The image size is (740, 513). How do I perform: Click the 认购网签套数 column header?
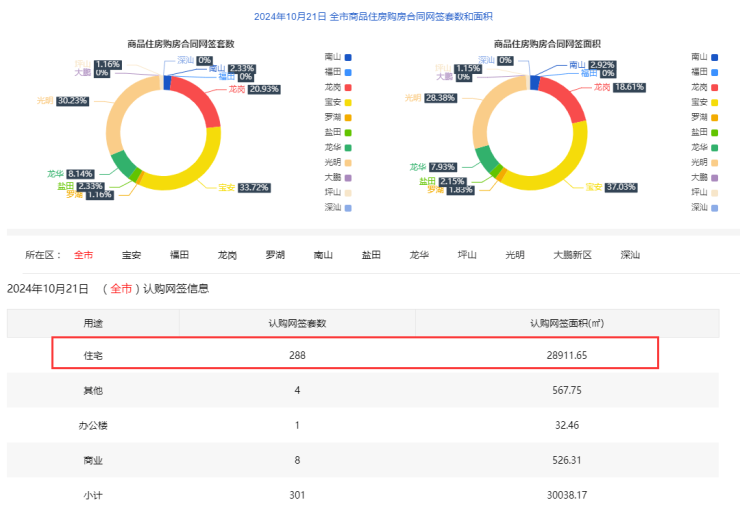pyautogui.click(x=297, y=323)
